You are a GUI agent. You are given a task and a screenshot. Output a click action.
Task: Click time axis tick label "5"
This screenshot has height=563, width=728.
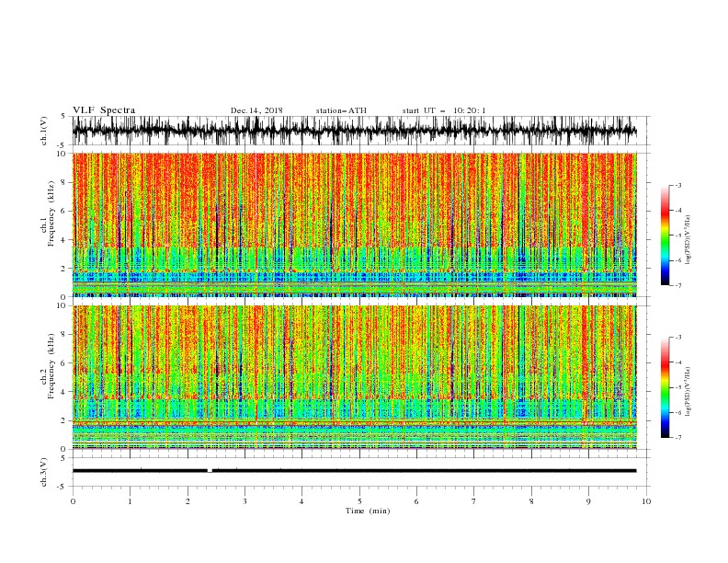[x=359, y=501]
